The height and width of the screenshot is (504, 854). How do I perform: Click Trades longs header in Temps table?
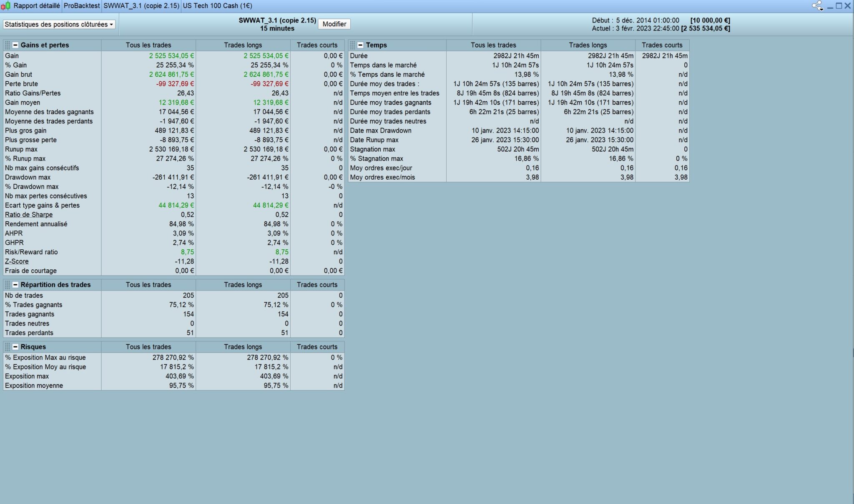click(x=588, y=45)
